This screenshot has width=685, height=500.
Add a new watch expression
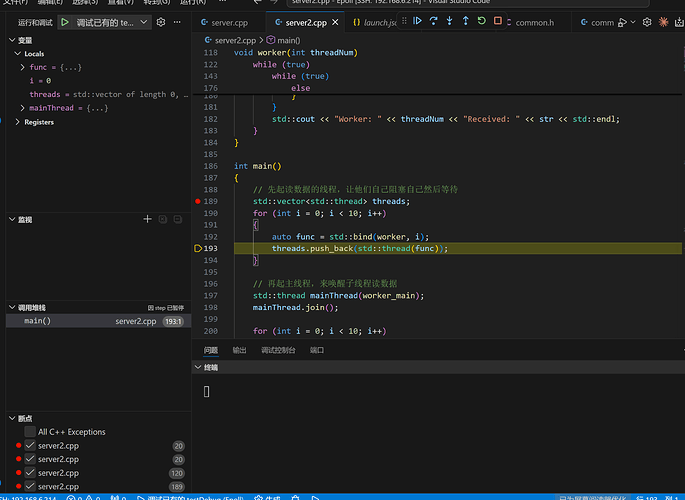(x=147, y=219)
